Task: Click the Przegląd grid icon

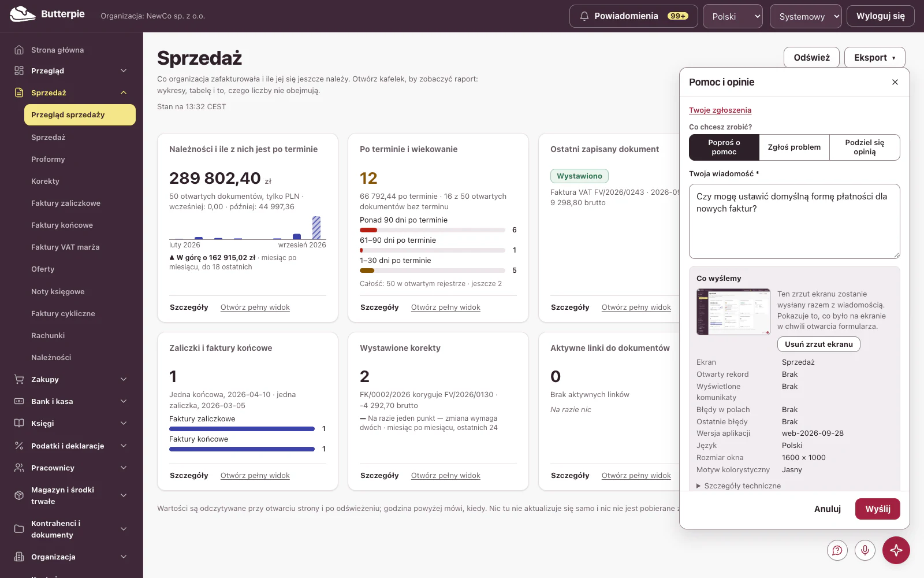Action: click(x=19, y=71)
